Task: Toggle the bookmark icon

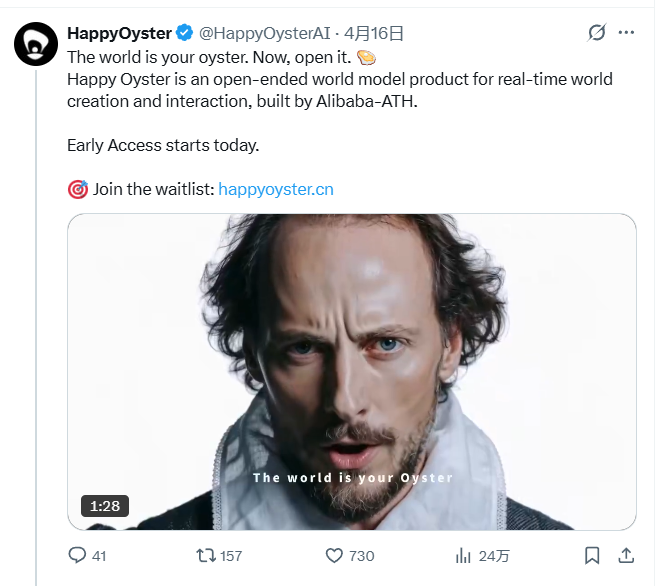Action: (592, 555)
